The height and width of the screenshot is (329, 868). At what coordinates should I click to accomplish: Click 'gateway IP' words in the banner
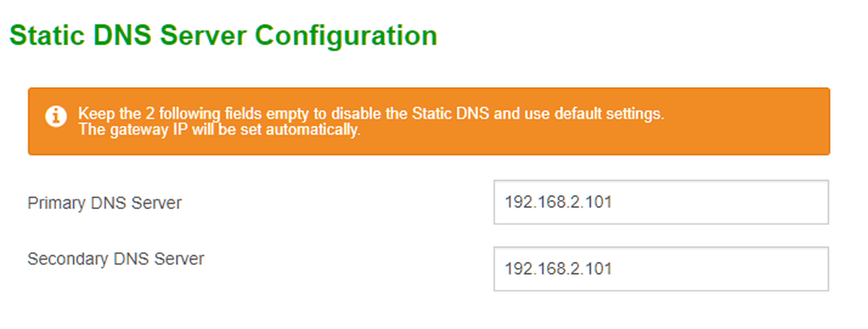148,130
